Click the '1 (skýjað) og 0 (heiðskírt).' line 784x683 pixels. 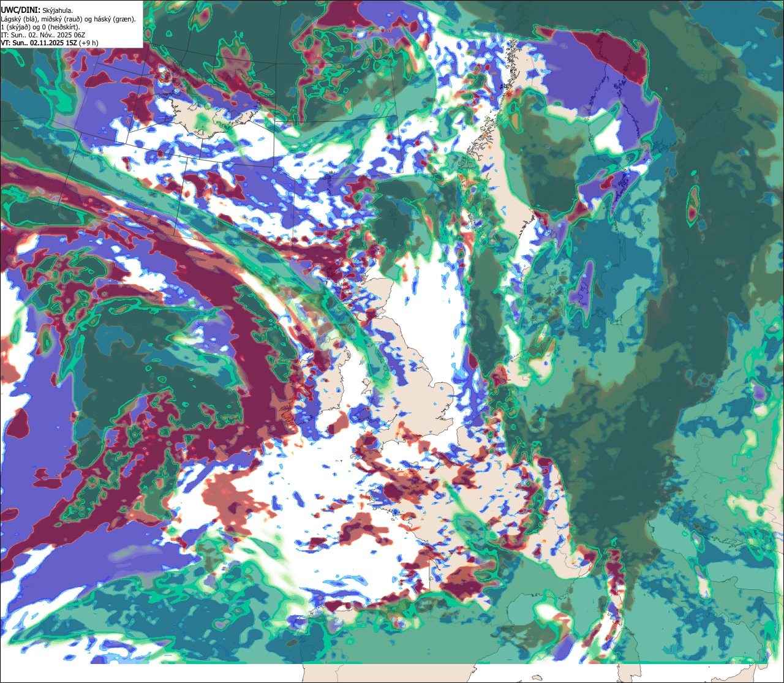pyautogui.click(x=40, y=27)
